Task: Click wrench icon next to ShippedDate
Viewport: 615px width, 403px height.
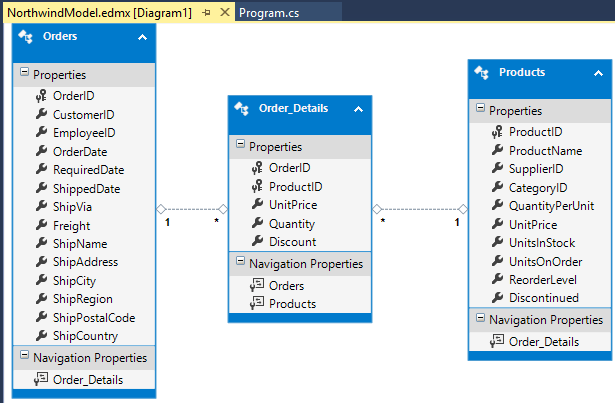Action: tap(41, 188)
